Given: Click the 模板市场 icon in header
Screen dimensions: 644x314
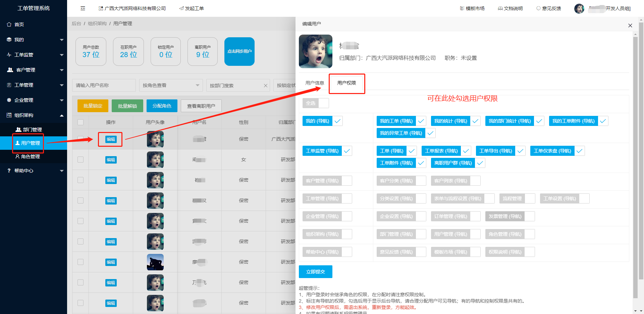Looking at the screenshot, I should click(462, 8).
